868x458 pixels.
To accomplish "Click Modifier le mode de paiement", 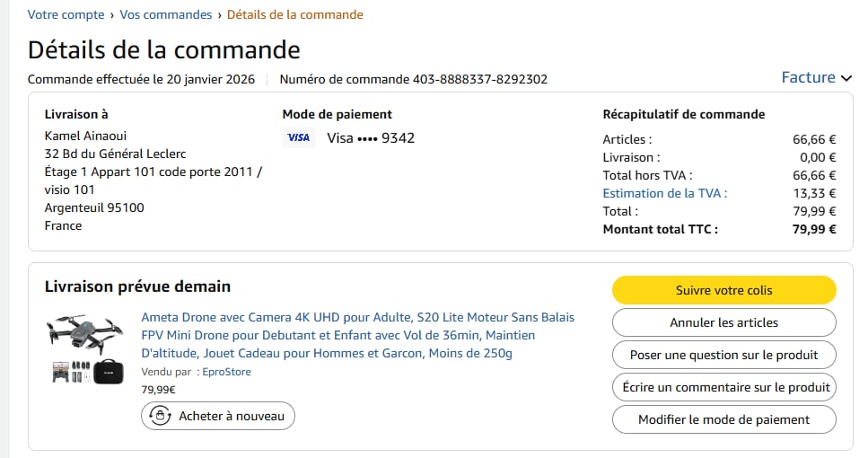I will (723, 419).
